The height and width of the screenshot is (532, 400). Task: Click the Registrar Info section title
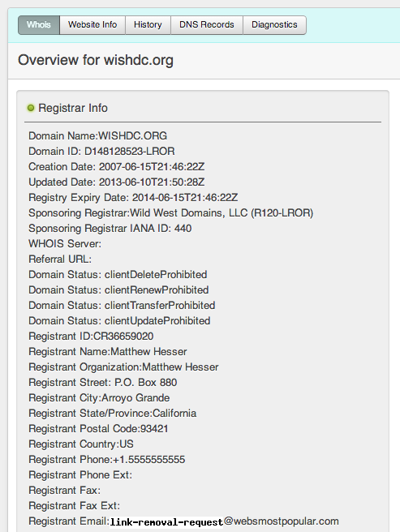73,108
